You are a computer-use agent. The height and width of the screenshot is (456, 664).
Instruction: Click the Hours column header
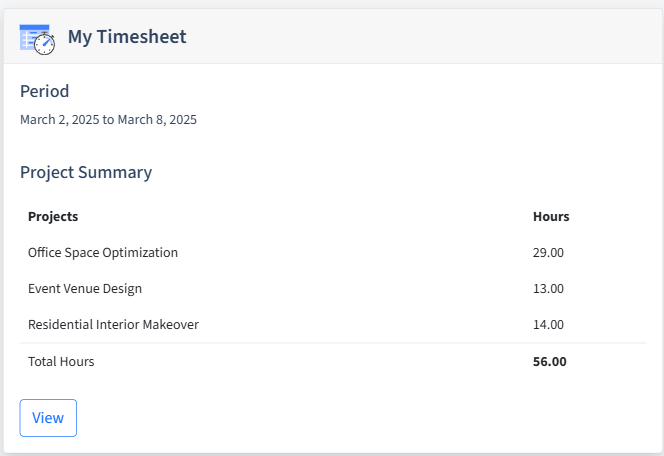[x=551, y=216]
